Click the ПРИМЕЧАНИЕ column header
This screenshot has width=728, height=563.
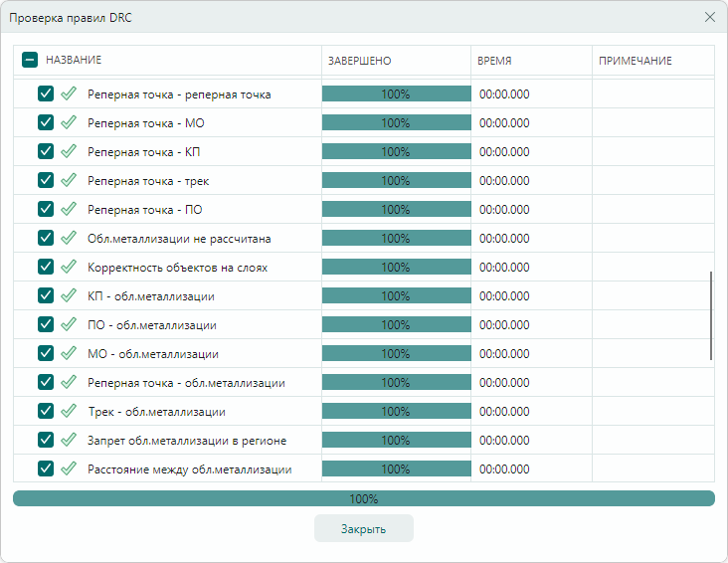(635, 61)
